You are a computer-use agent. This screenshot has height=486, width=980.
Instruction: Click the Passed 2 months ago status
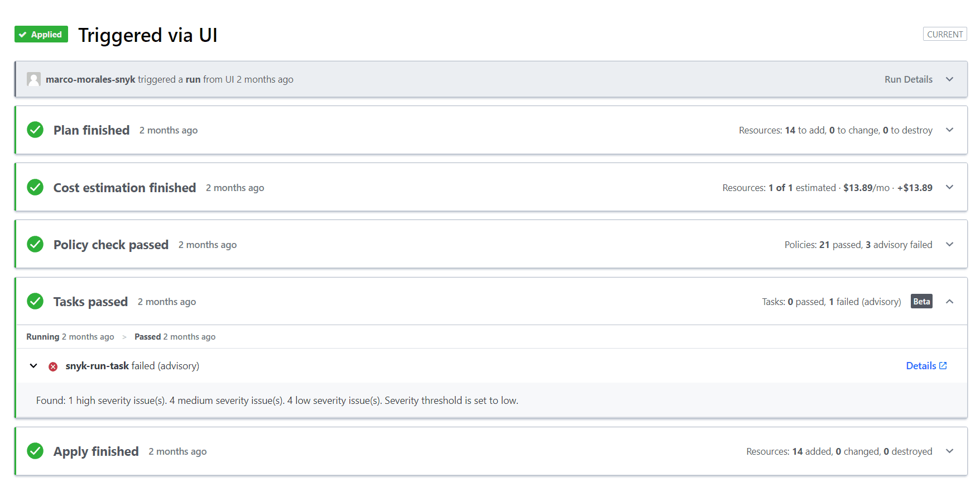click(x=175, y=337)
